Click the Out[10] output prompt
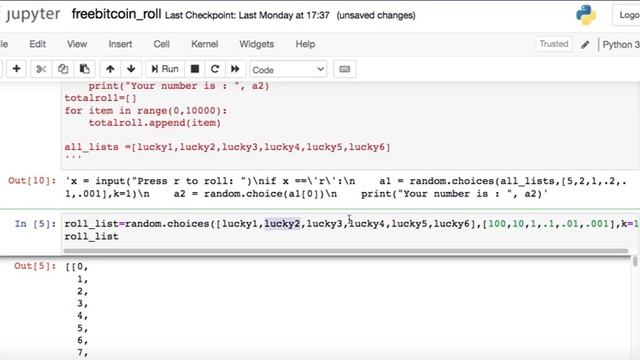This screenshot has height=360, width=640. point(32,181)
